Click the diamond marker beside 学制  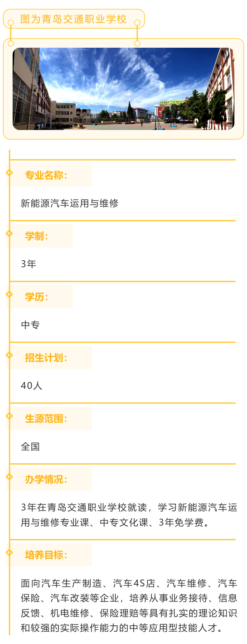10,233
